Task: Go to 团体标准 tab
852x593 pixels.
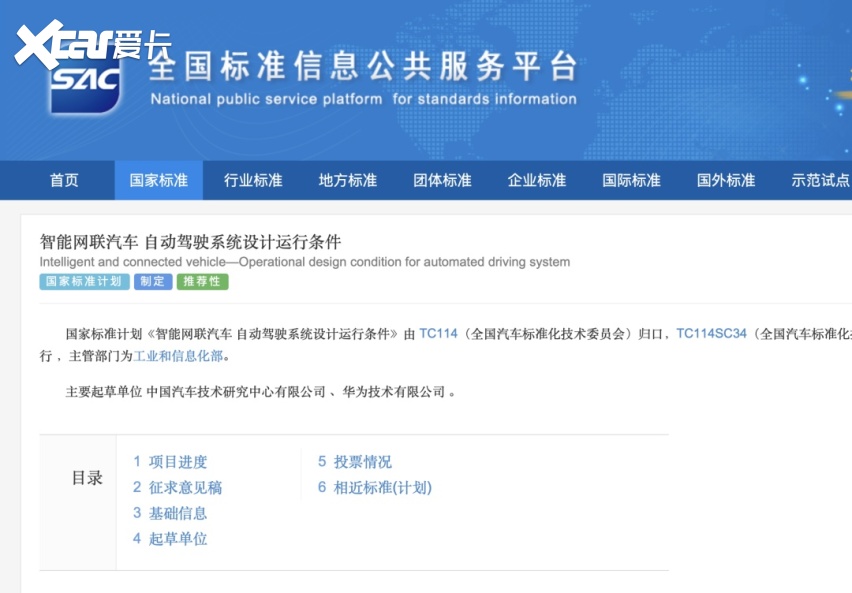Action: 442,180
